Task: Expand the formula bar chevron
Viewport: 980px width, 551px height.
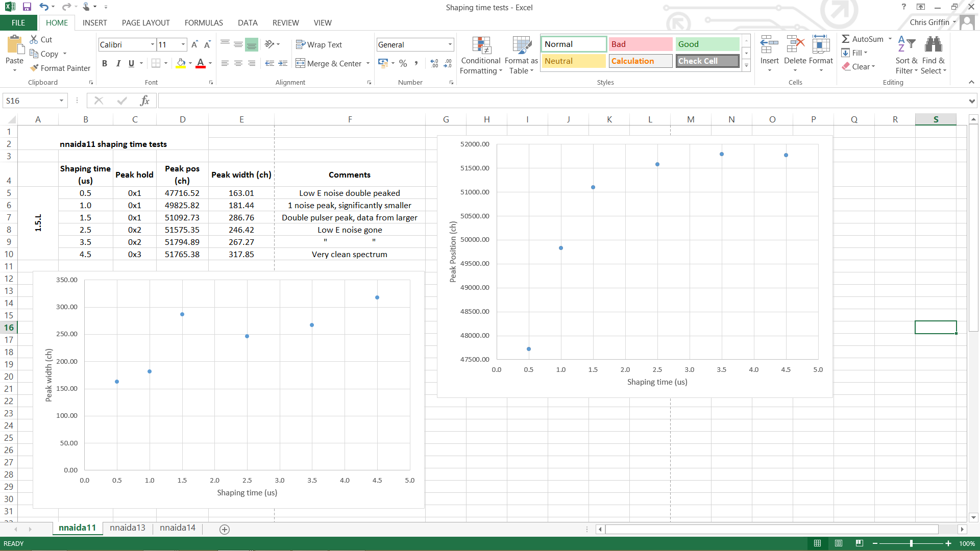Action: [x=971, y=101]
